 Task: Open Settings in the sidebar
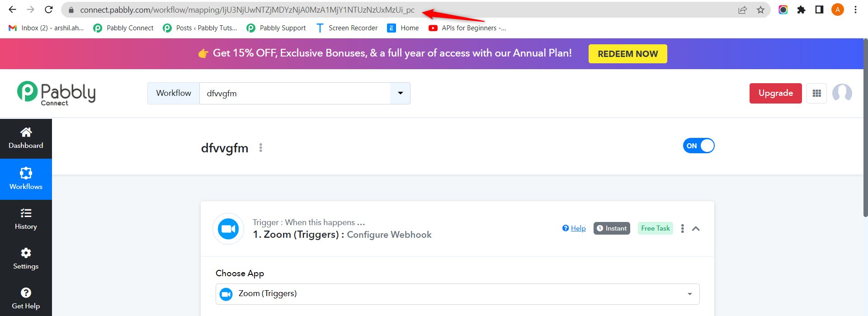coord(26,259)
